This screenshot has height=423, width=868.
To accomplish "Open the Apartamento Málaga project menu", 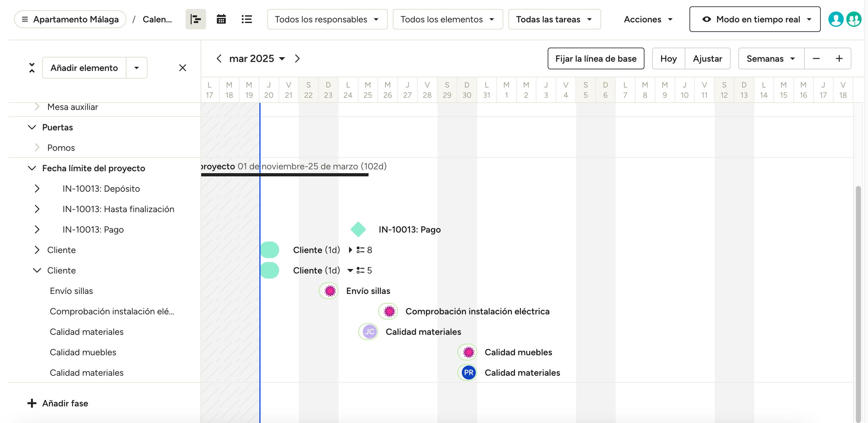I will (70, 19).
